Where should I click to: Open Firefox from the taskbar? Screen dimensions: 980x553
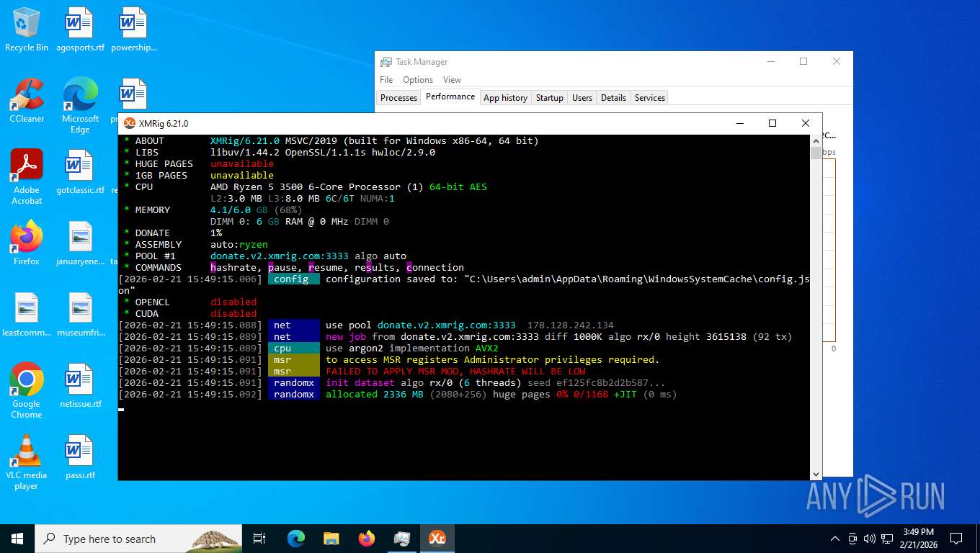[x=366, y=539]
